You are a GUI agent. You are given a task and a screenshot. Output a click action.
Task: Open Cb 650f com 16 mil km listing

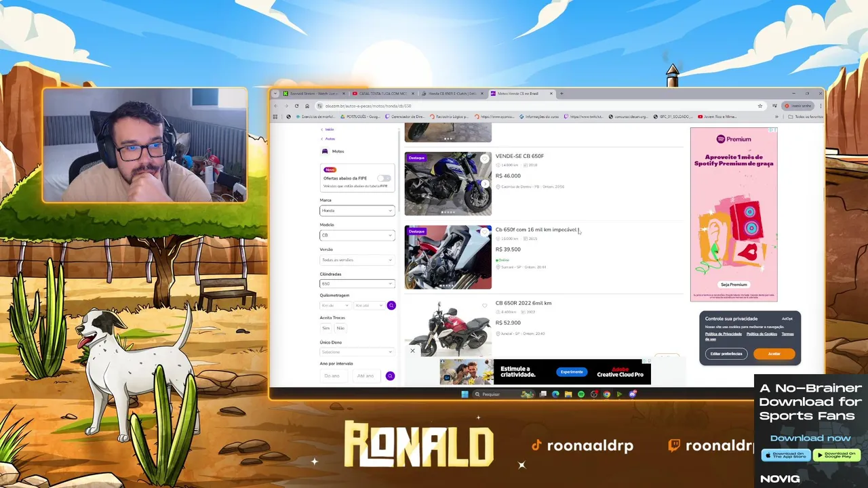536,230
